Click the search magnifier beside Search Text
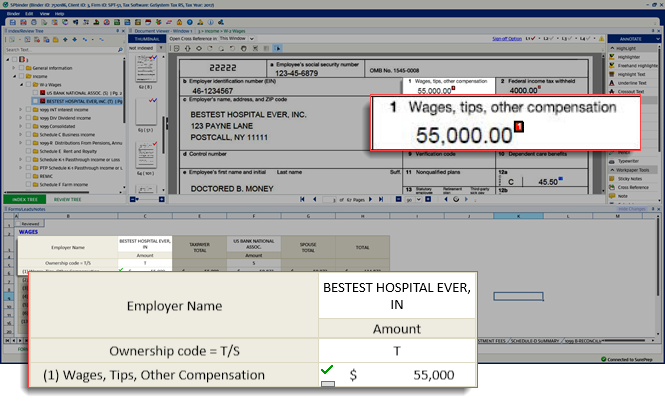Screen dimensions: 665x408 pos(120,50)
